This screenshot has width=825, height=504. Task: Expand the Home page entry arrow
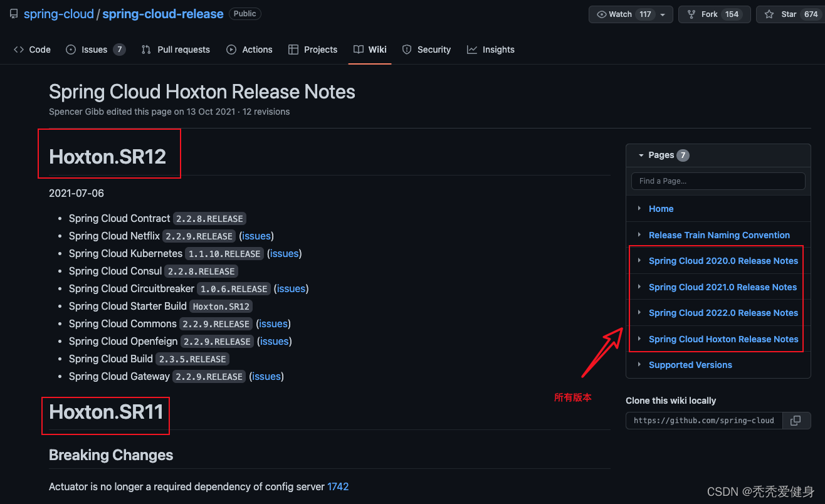(639, 209)
